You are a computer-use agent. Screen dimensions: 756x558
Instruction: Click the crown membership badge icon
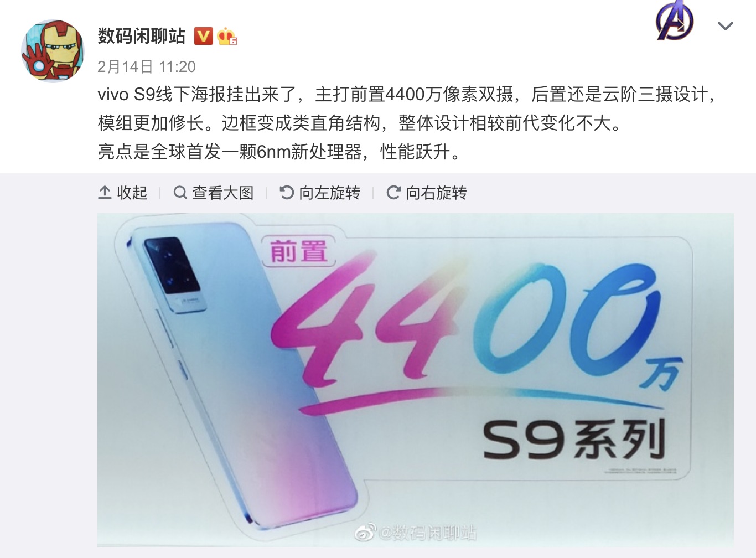(x=227, y=37)
